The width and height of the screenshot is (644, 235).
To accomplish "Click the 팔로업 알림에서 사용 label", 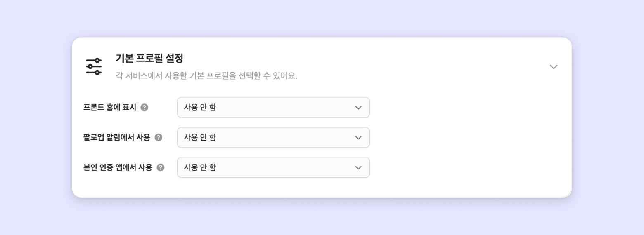I will pos(116,138).
